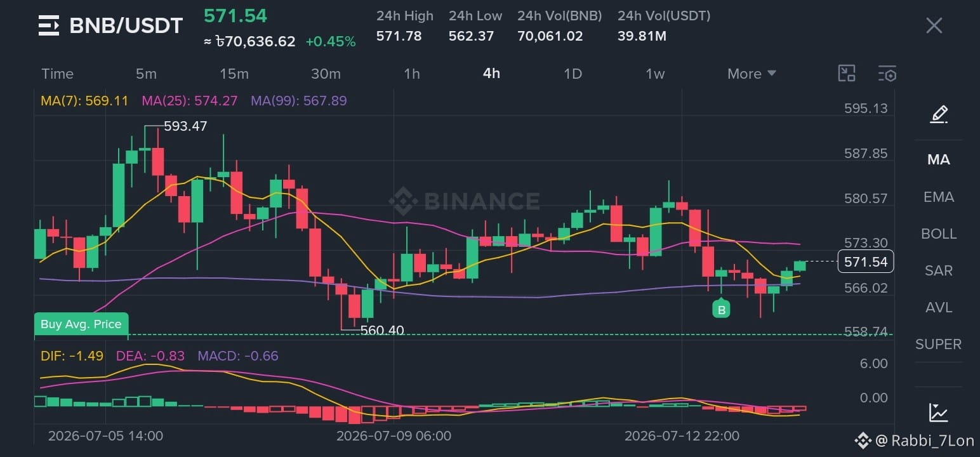Enable the SUPER indicator
980x457 pixels.
tap(938, 344)
